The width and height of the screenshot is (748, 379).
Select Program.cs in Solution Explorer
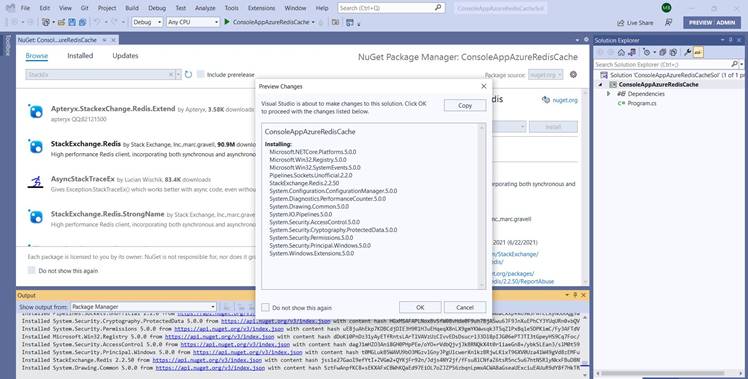(x=642, y=103)
